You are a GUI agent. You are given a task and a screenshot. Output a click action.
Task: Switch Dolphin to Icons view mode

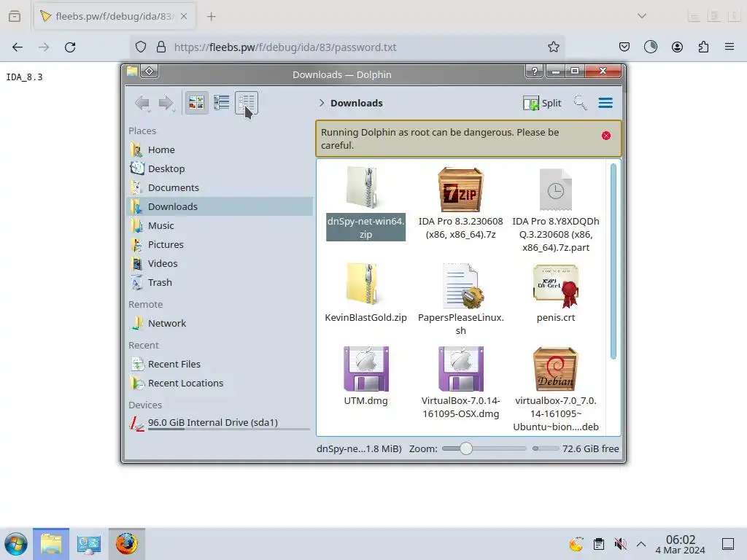pos(196,103)
